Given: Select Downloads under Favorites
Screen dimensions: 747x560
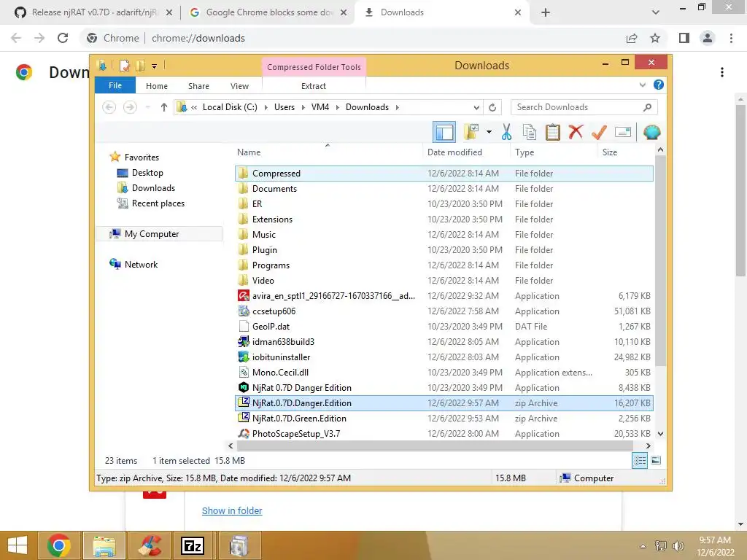Looking at the screenshot, I should point(153,188).
